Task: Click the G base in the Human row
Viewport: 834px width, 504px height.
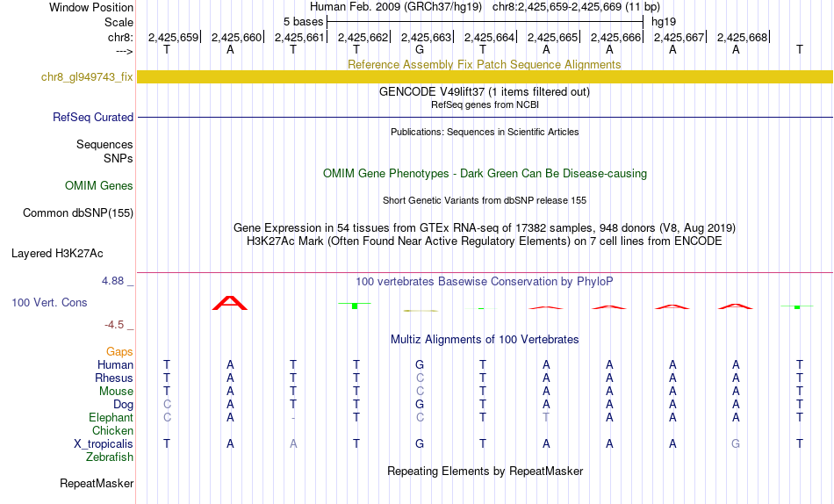Action: click(420, 364)
